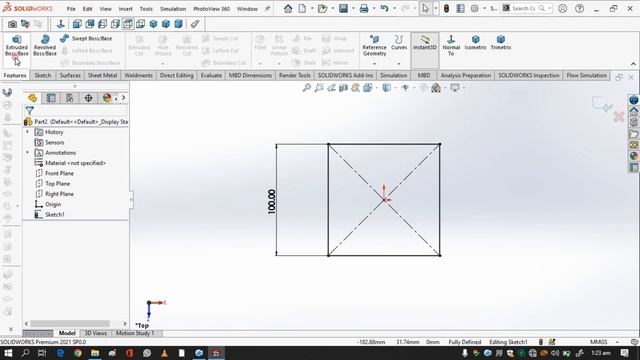Image resolution: width=640 pixels, height=360 pixels.
Task: Click Revolved Boss/Base tool
Action: [45, 46]
